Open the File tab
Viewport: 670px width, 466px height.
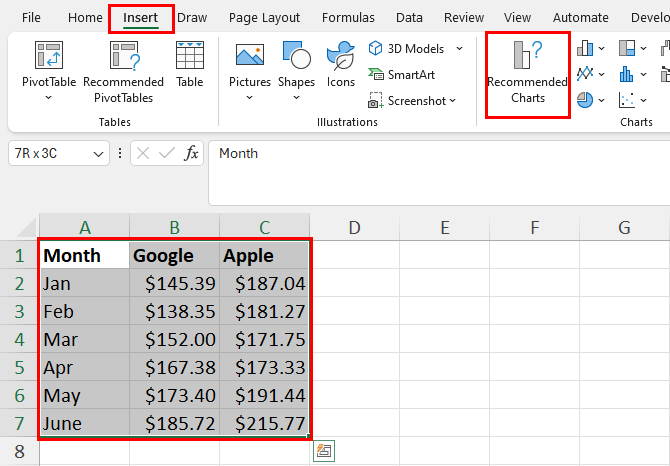coord(31,18)
